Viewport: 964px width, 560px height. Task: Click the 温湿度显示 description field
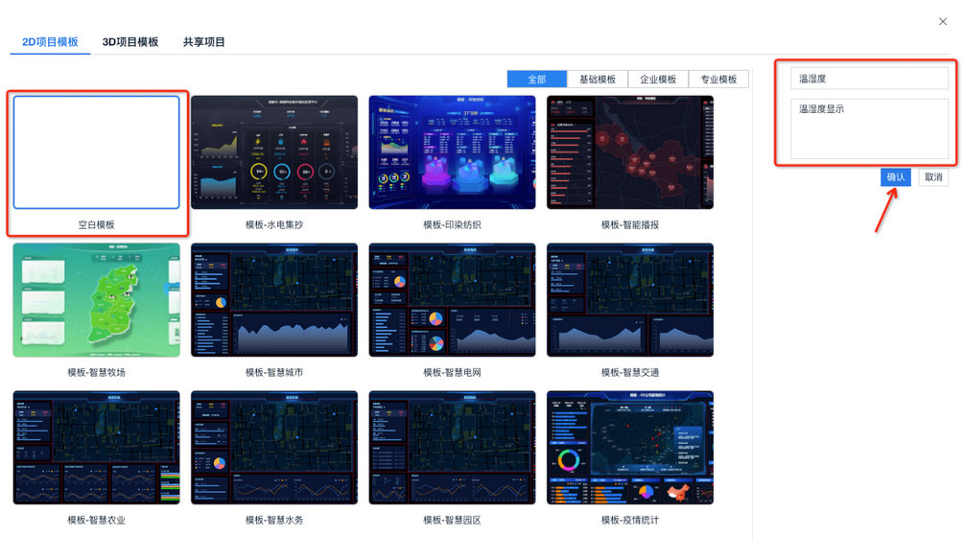(868, 129)
